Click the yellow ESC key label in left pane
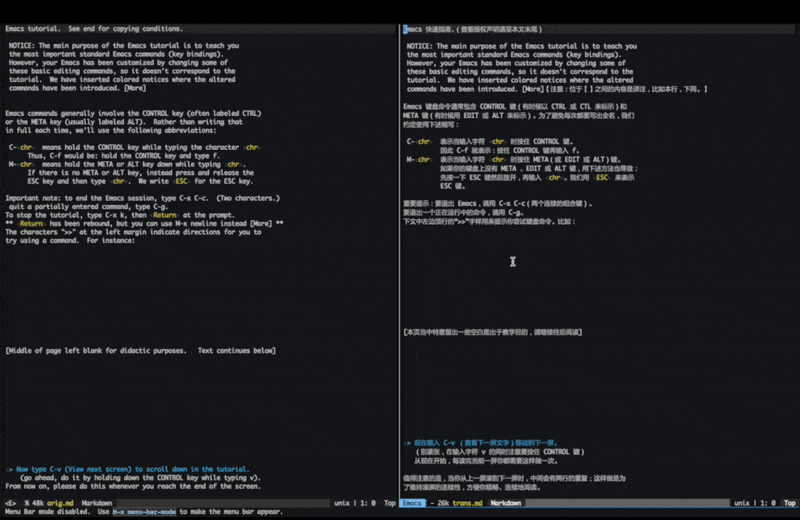The image size is (800, 520). pyautogui.click(x=181, y=181)
